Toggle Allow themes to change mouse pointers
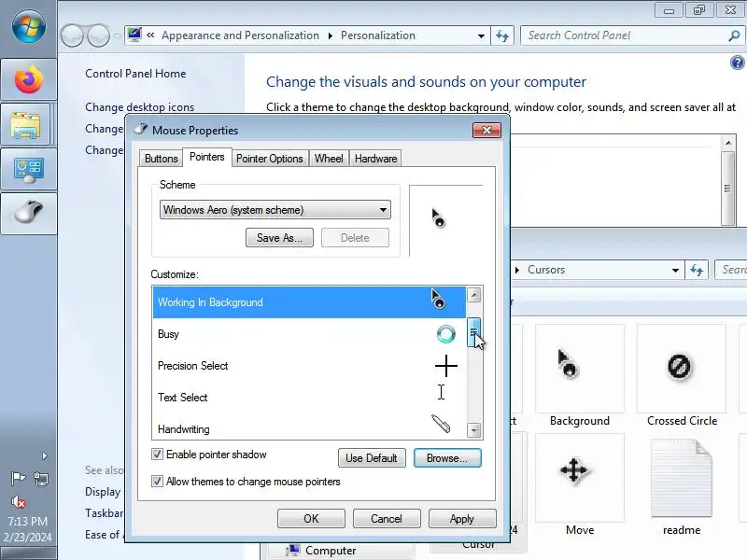747x560 pixels. click(157, 482)
